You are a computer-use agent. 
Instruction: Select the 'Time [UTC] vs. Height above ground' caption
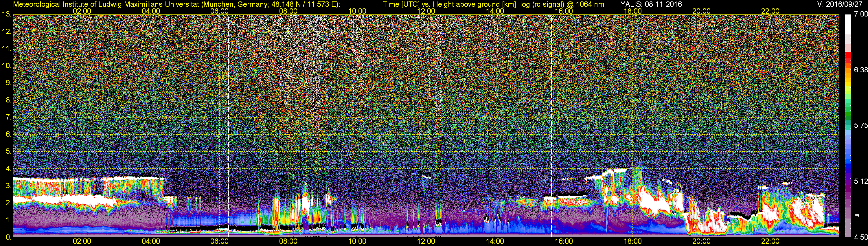tap(493, 4)
